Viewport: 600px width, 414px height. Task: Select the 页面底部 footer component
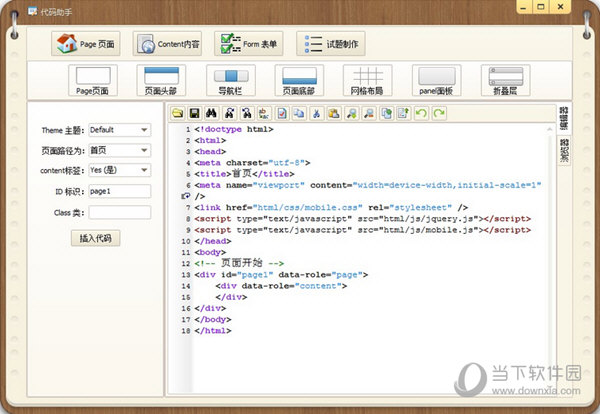click(299, 80)
